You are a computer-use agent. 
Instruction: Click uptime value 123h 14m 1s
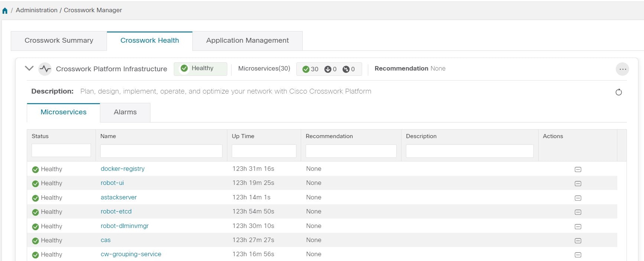point(251,198)
